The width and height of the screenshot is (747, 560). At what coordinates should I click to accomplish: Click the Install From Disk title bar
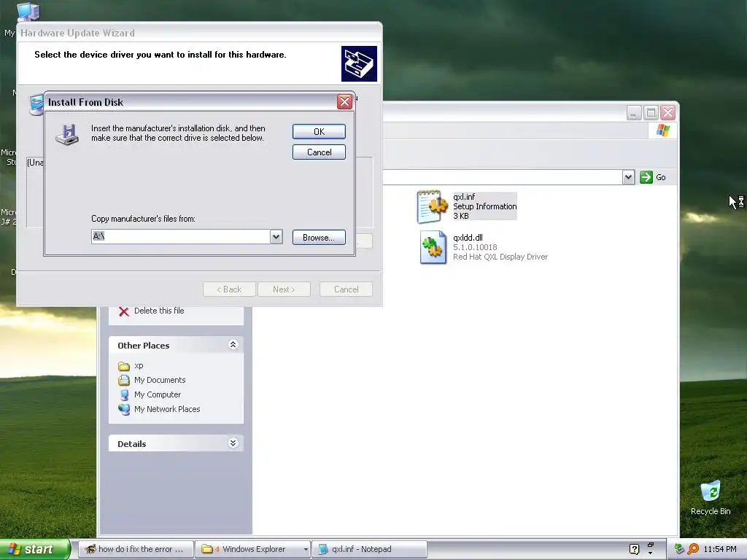pos(190,102)
